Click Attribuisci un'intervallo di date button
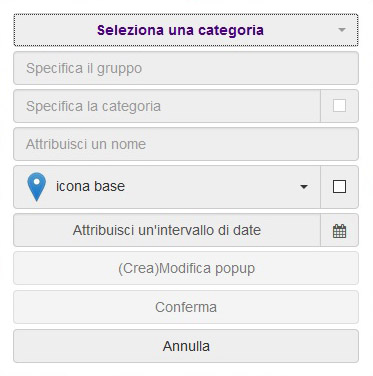The width and height of the screenshot is (373, 376). point(167,230)
